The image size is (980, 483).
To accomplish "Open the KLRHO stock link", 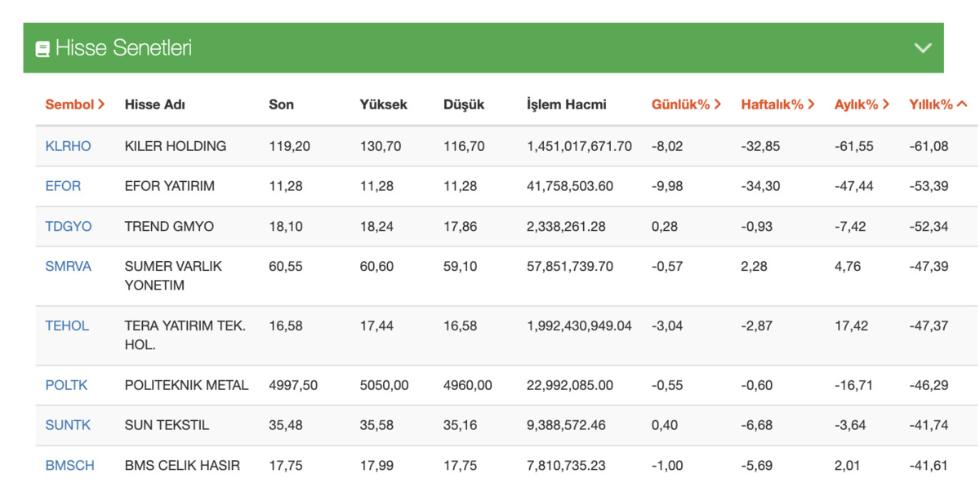I will coord(69,146).
